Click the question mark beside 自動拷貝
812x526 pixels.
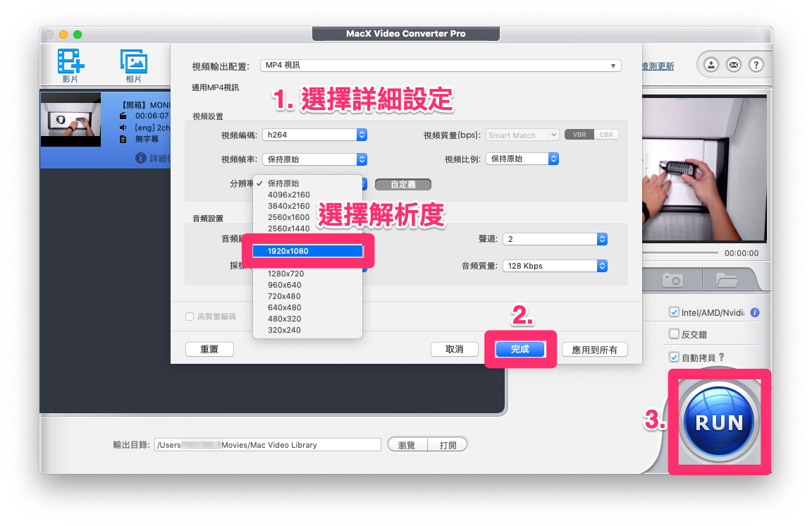[x=721, y=357]
